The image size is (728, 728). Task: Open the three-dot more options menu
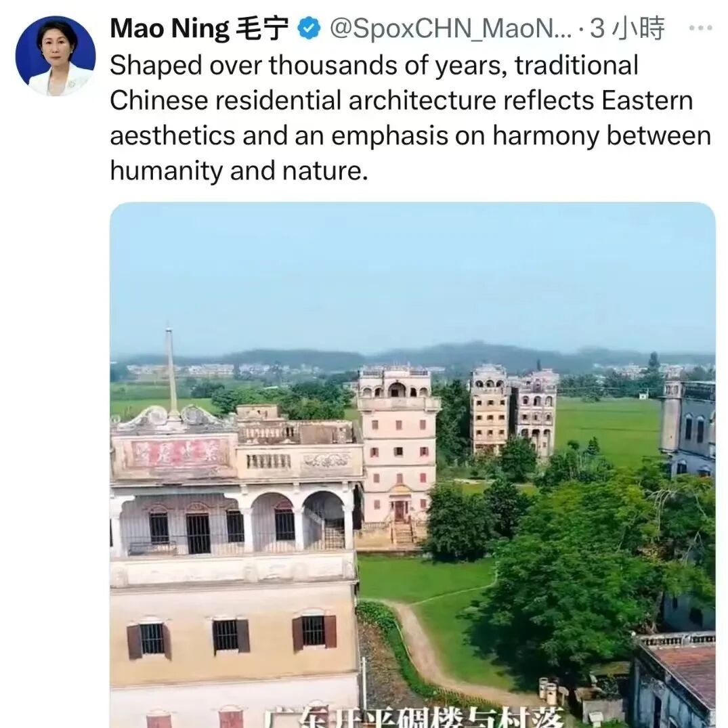701,29
